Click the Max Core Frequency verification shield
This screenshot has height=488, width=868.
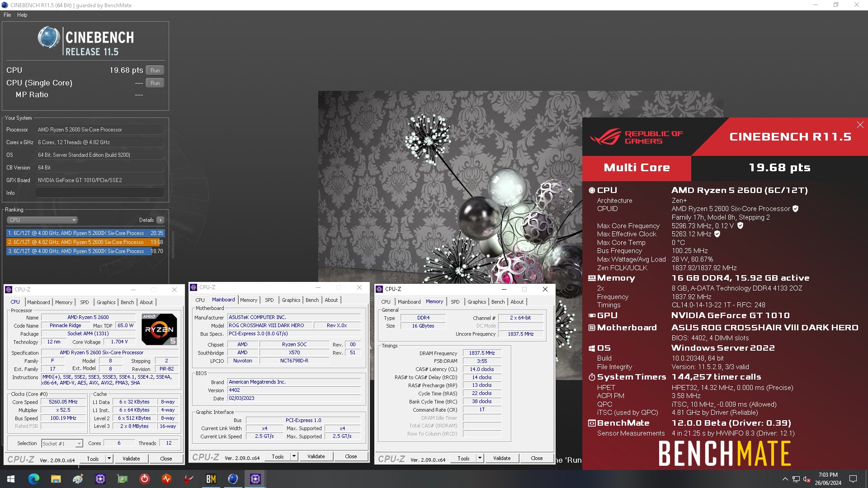(x=740, y=225)
